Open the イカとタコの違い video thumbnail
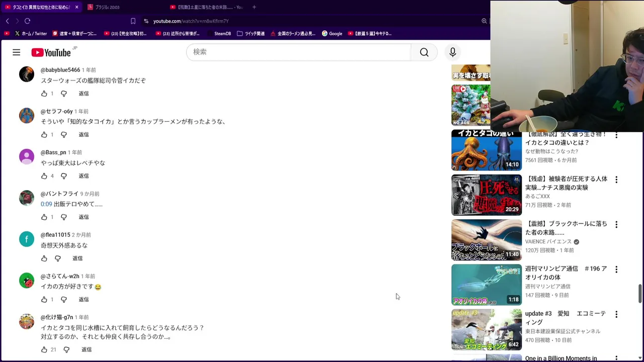 click(487, 150)
